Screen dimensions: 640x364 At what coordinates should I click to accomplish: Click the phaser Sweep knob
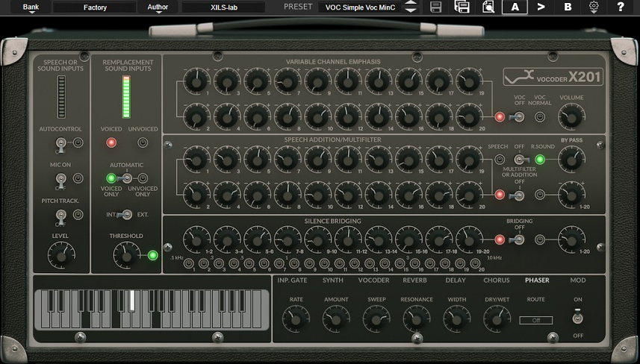[x=376, y=319]
